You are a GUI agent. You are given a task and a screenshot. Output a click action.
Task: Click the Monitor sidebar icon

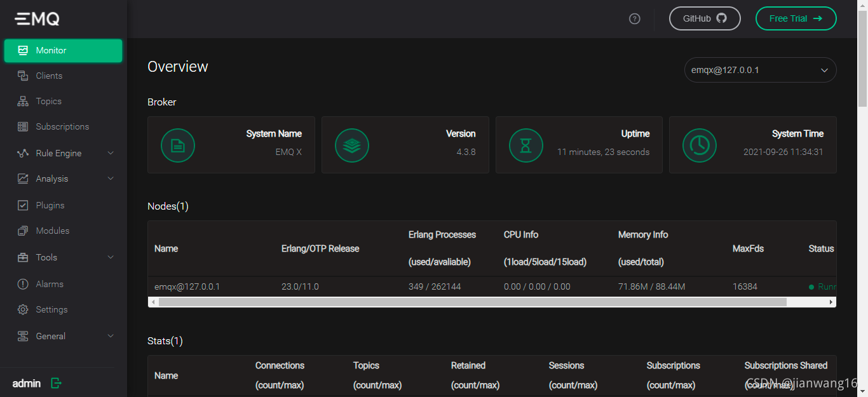tap(23, 50)
